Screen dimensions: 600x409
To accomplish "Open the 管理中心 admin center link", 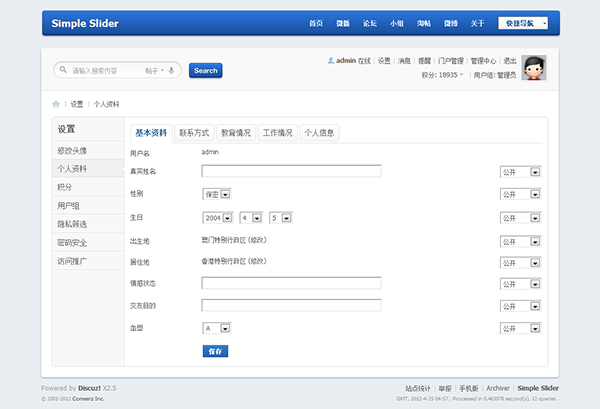I will [483, 61].
